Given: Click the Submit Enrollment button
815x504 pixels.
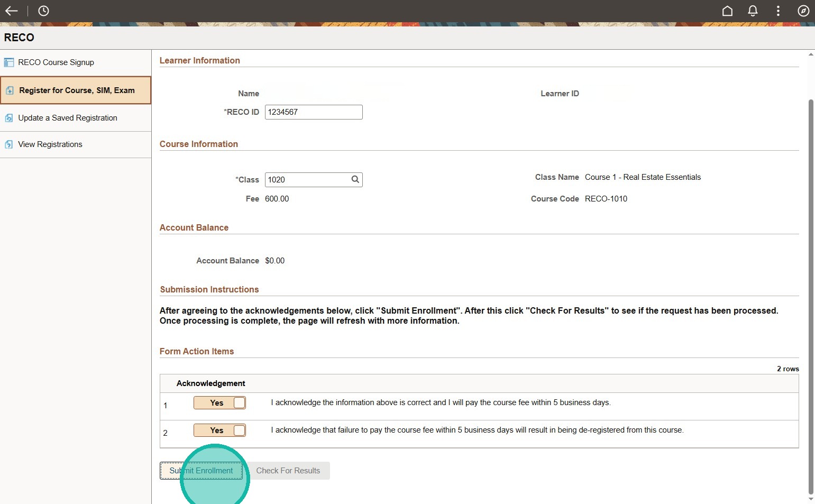Looking at the screenshot, I should pos(201,471).
